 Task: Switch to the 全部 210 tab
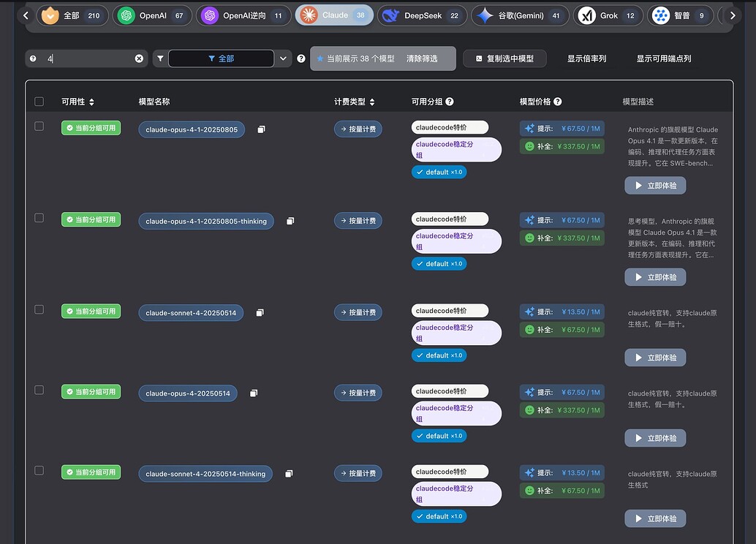tap(72, 15)
